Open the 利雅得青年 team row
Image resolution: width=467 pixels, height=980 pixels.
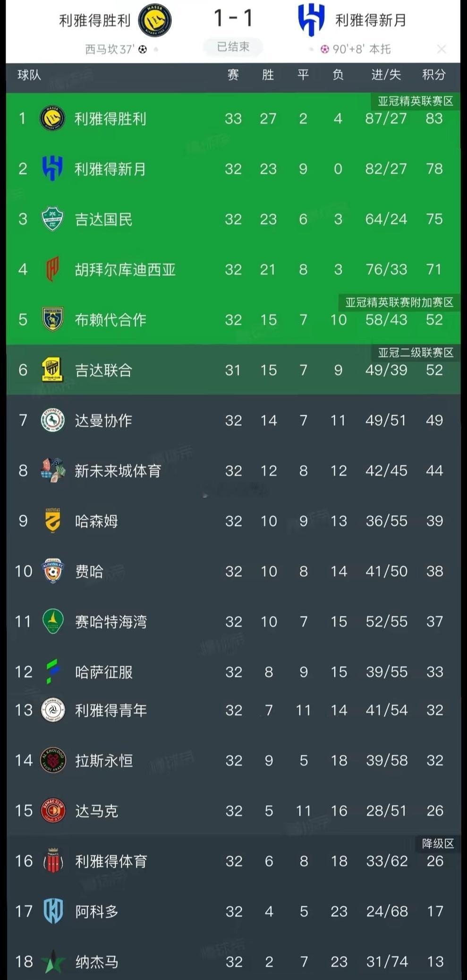click(233, 710)
